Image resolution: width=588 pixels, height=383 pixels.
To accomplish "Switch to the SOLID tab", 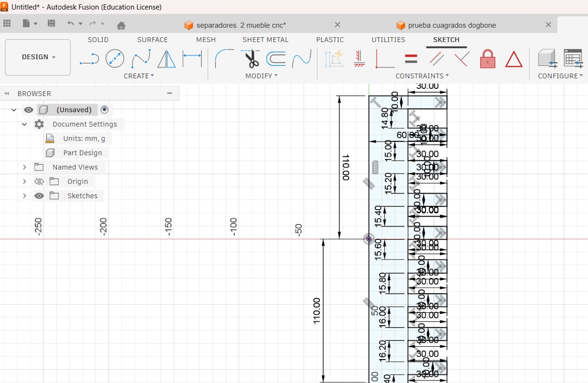I will (98, 40).
